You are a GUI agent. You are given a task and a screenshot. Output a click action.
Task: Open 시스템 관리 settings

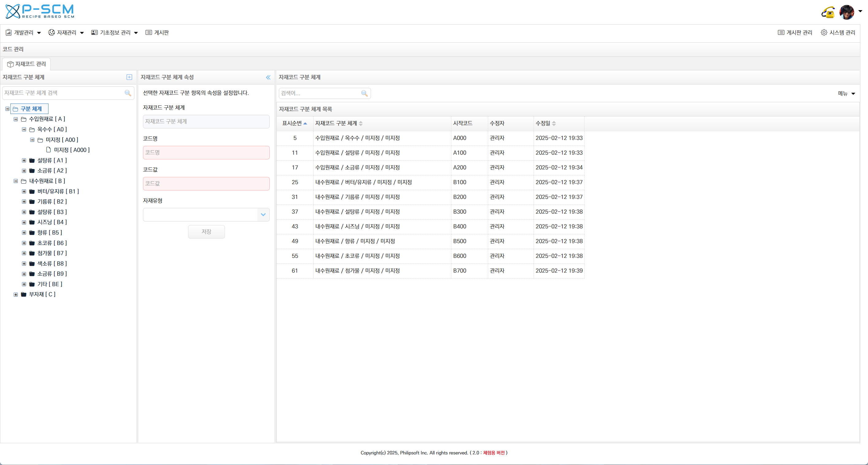click(838, 33)
